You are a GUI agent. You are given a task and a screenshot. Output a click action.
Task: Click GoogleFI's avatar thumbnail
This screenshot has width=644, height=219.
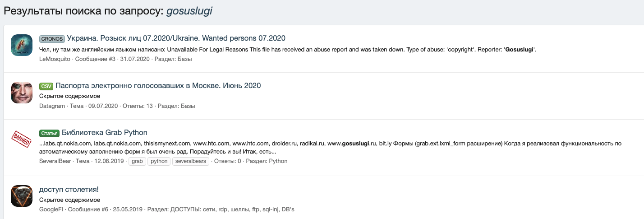[22, 196]
